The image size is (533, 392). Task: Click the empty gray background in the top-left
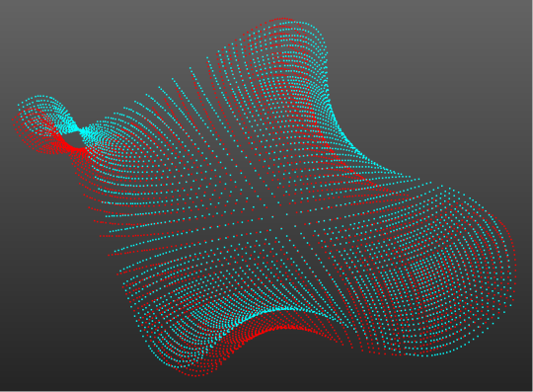pos(68,40)
